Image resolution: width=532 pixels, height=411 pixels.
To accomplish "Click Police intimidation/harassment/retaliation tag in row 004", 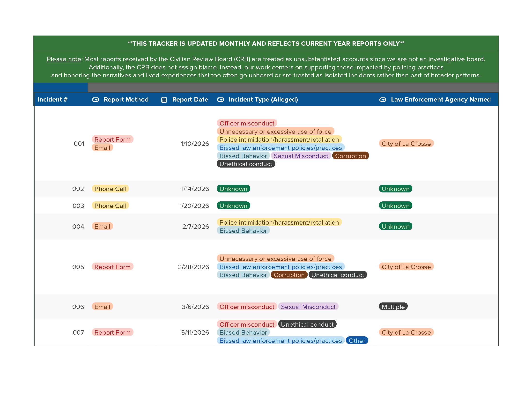I will (x=279, y=222).
